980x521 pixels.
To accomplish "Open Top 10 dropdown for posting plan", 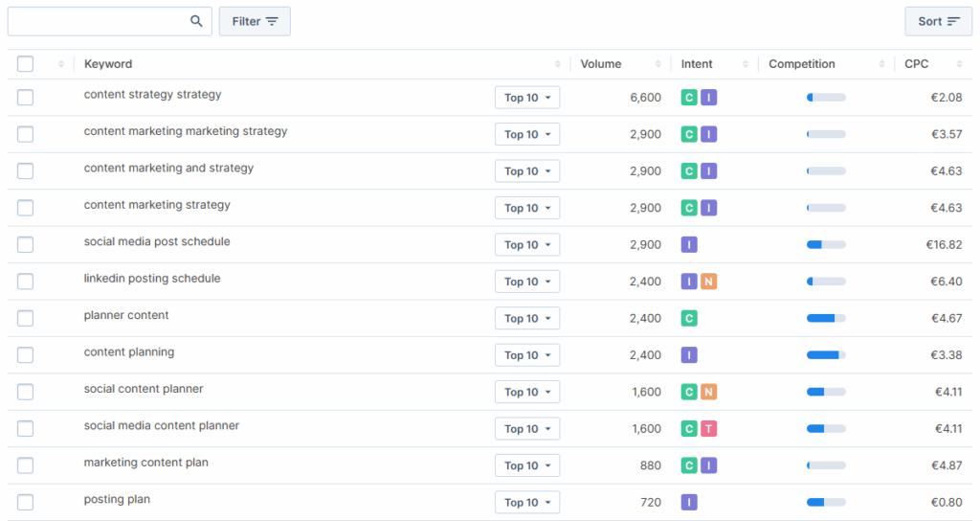I will click(527, 502).
